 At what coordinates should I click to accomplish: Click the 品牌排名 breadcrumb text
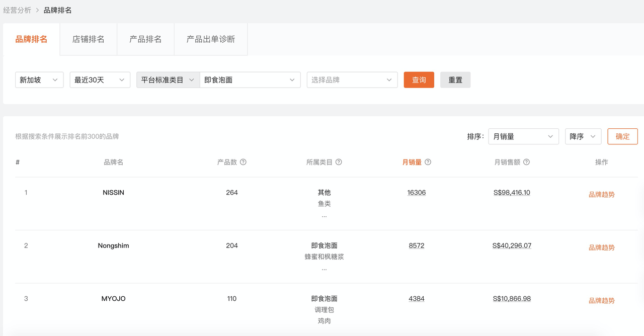pos(57,10)
